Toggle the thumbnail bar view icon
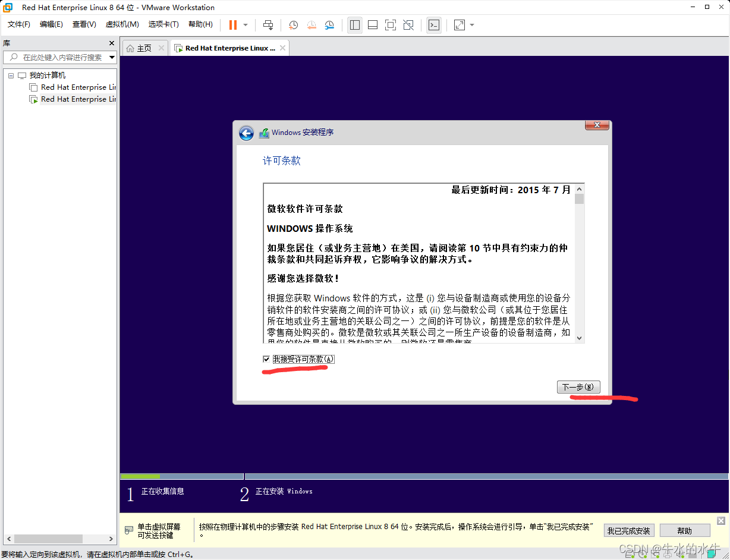730x560 pixels. coord(373,25)
